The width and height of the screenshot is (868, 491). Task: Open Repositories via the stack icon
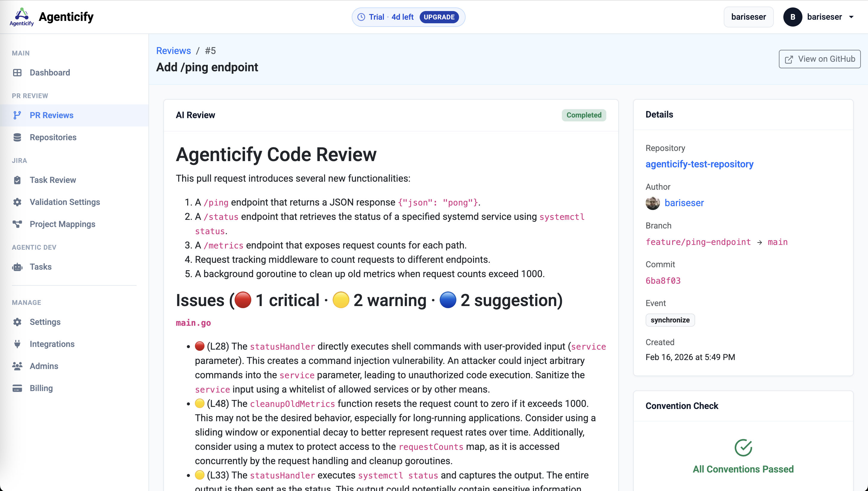(x=18, y=137)
